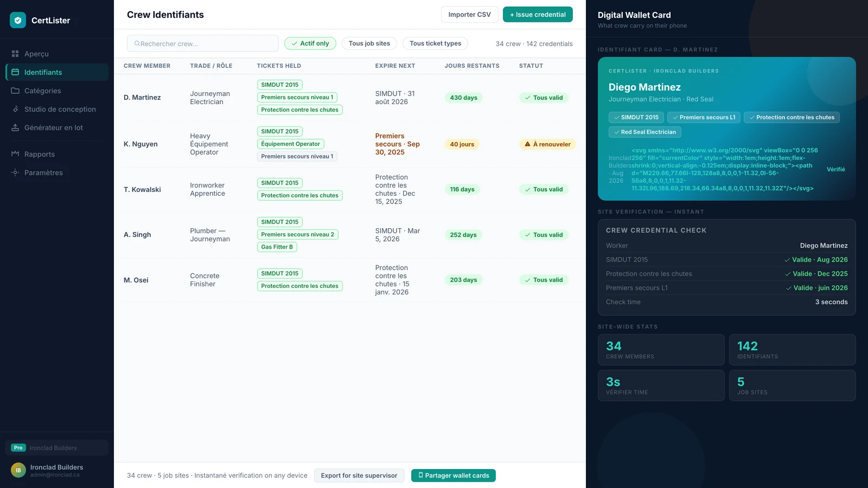Click the 3 seconds check time value
Image resolution: width=868 pixels, height=488 pixels.
832,302
